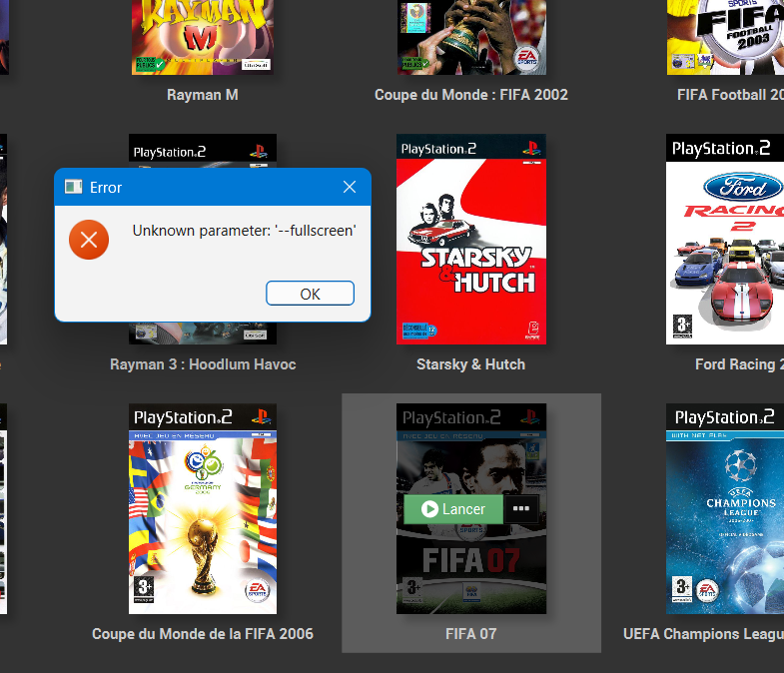
Task: Click the FIFA Football 2003 cover
Action: 725,37
